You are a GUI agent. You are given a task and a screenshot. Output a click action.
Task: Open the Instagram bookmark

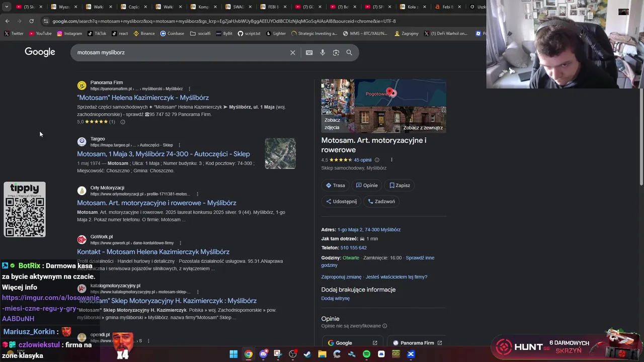(69, 34)
